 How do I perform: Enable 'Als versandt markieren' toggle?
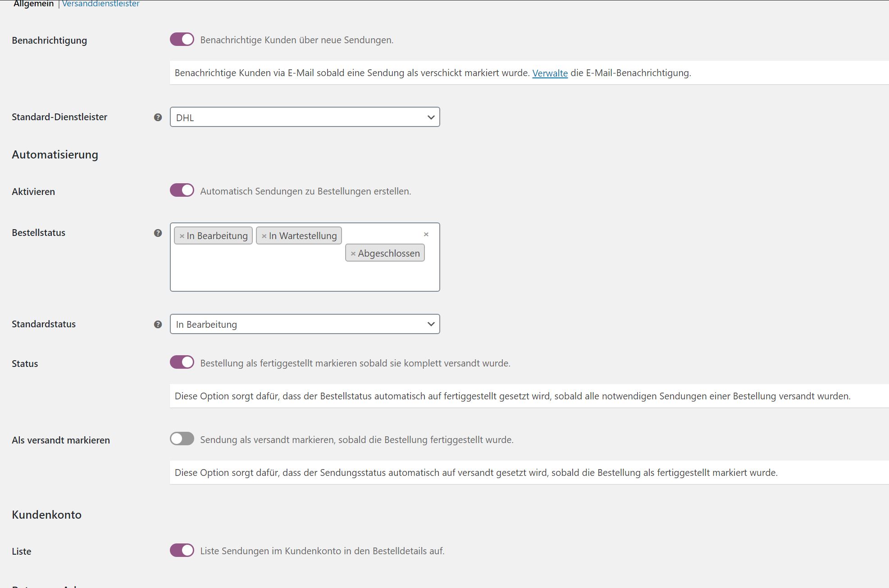(x=182, y=439)
